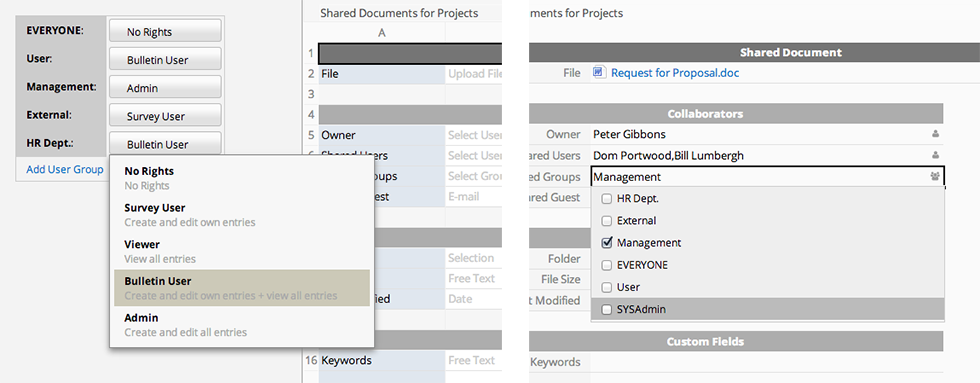Choose Viewer from the rights menu
This screenshot has width=980, height=383.
pos(242,251)
